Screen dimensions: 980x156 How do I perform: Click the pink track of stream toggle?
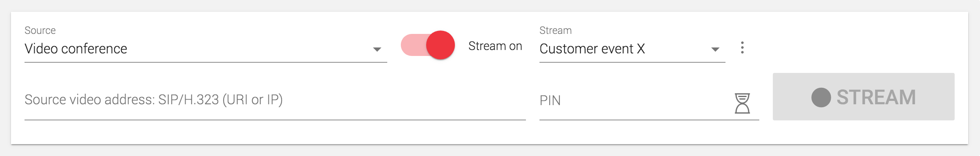[x=413, y=45]
